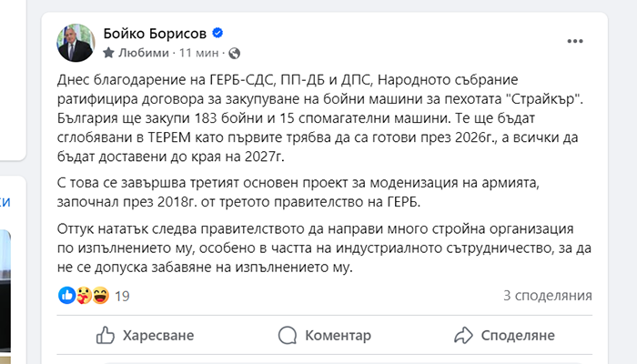Click the Споделяне share button label
This screenshot has width=637, height=364.
click(518, 336)
